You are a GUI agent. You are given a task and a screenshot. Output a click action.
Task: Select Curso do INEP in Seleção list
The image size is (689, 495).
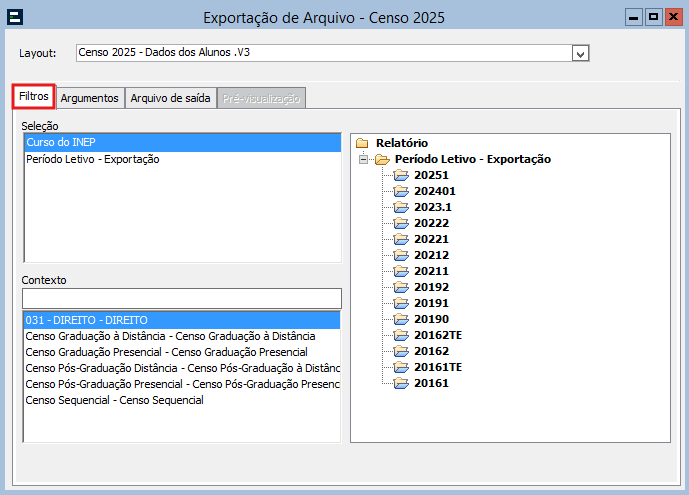[183, 142]
